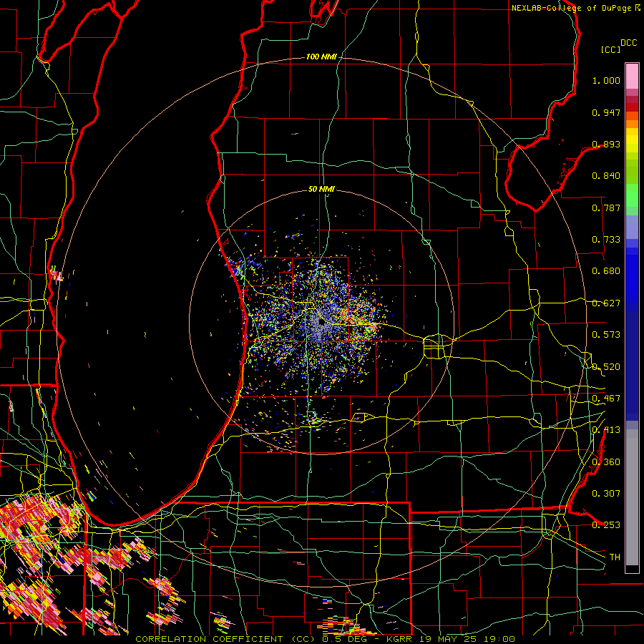
Task: Click the CORRELATION COEFFICIENT (CC) caption text
Action: (227, 639)
